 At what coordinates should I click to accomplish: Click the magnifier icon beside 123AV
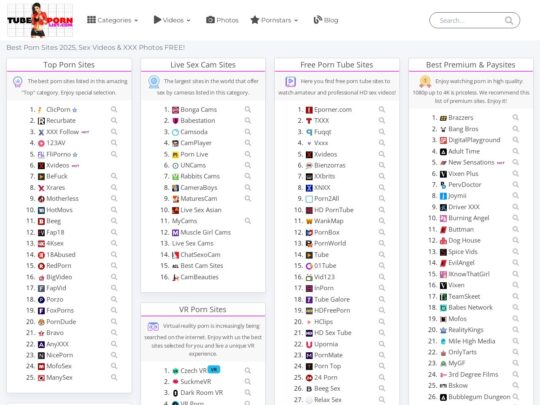pos(114,143)
